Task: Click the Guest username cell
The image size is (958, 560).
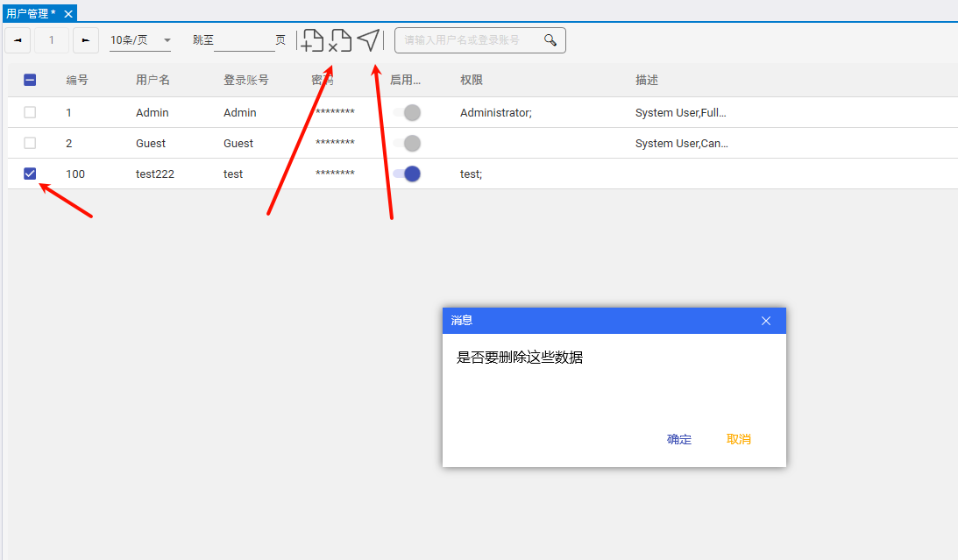Action: [x=150, y=144]
